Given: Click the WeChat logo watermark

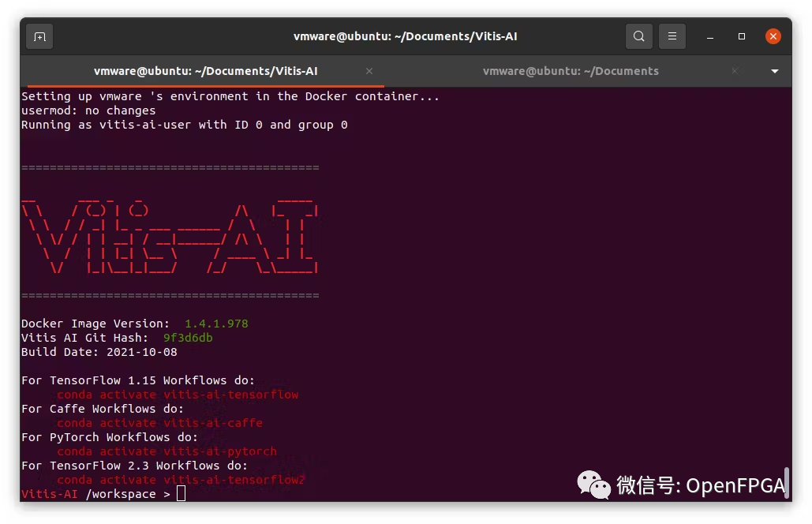Looking at the screenshot, I should [x=593, y=485].
